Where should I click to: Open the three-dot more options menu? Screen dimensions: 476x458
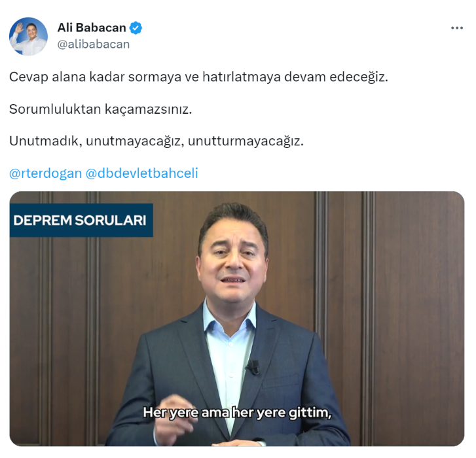456,28
